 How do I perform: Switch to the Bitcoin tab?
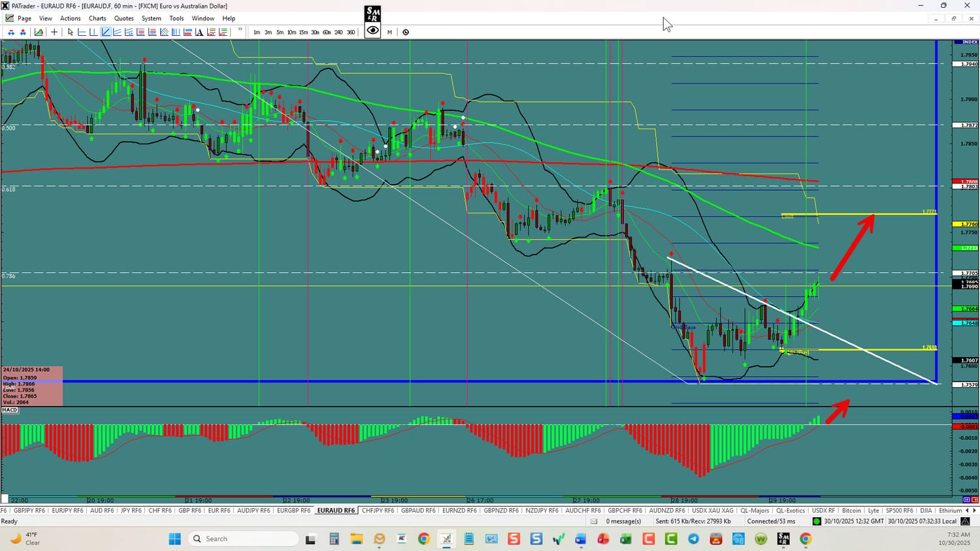click(851, 511)
